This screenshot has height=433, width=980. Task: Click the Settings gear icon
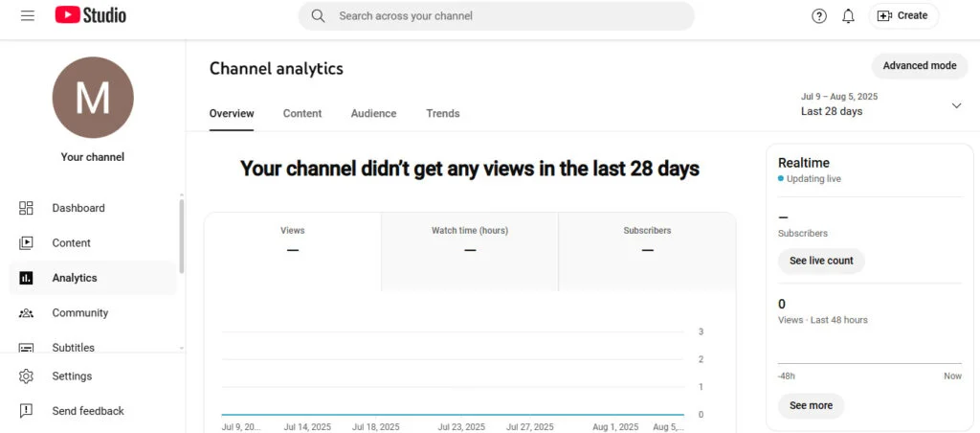[x=26, y=376]
